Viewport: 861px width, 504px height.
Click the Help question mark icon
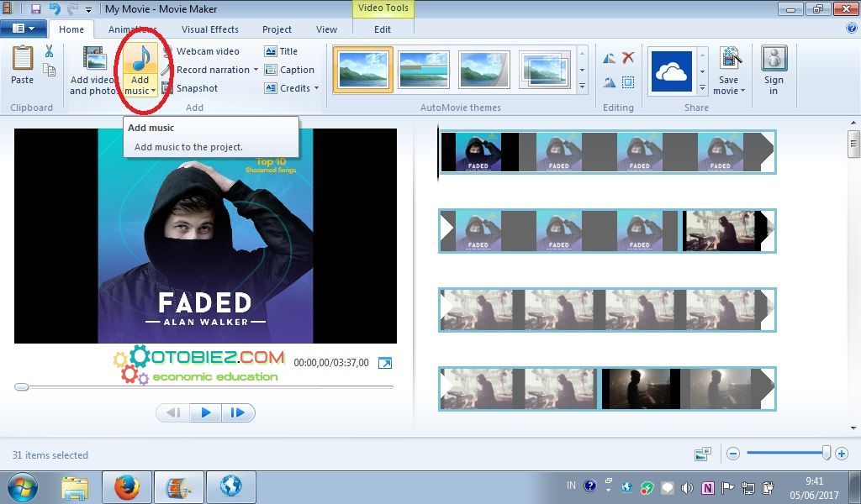852,29
